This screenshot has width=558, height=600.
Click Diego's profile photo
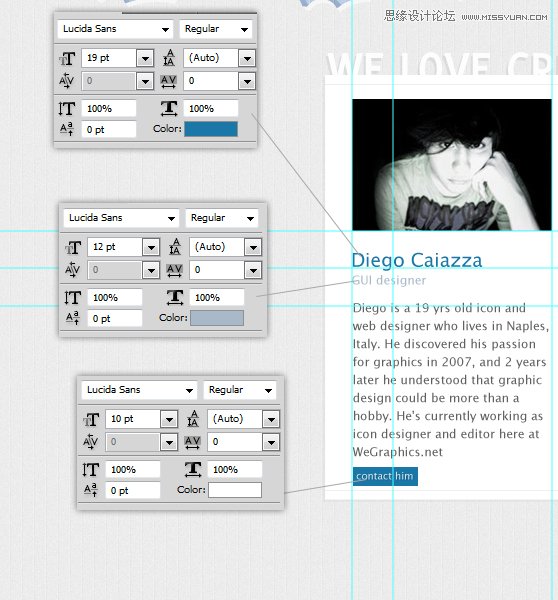pyautogui.click(x=452, y=165)
